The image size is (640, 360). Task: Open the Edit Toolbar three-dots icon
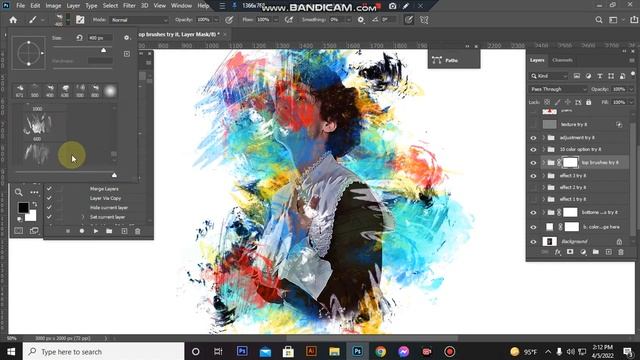34,192
